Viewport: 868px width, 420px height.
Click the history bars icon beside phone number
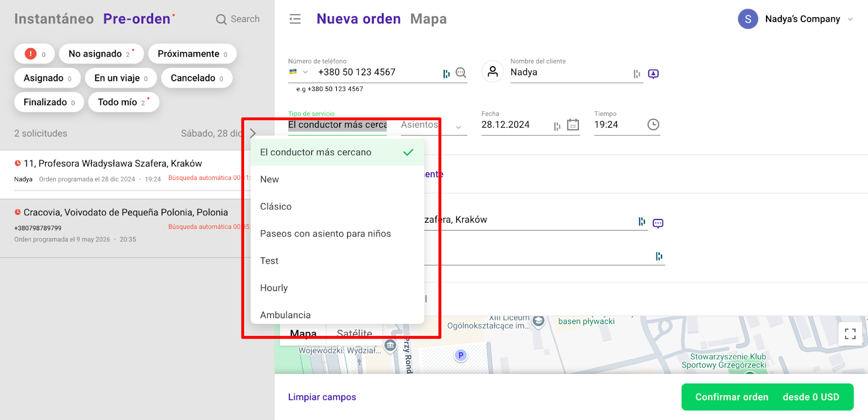446,74
